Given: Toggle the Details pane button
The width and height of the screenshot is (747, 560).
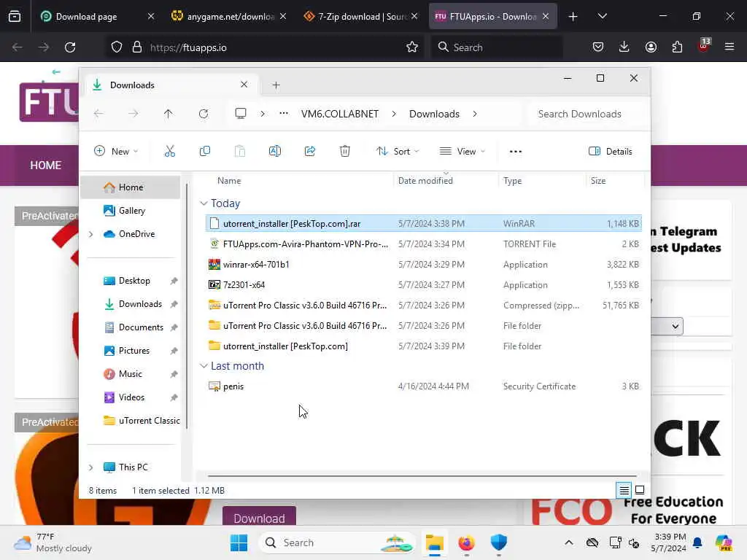Looking at the screenshot, I should pos(611,152).
